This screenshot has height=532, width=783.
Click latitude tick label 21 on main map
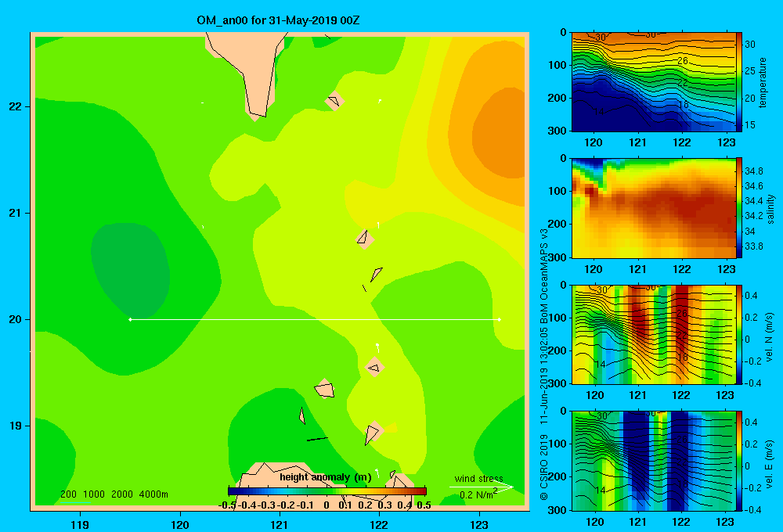coord(16,213)
